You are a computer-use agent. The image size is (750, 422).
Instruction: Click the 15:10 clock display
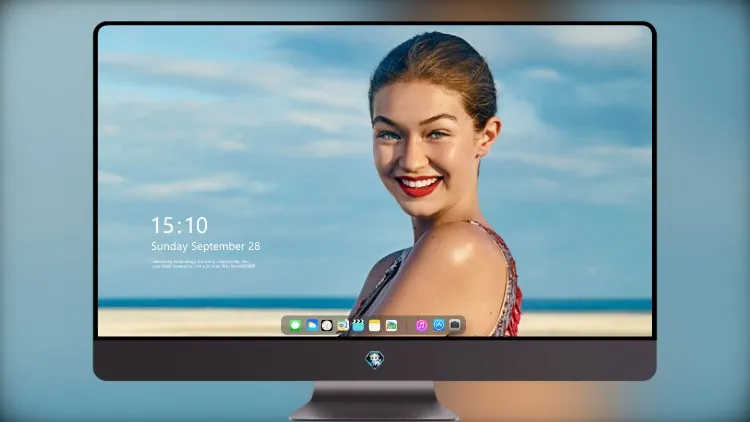pyautogui.click(x=179, y=225)
